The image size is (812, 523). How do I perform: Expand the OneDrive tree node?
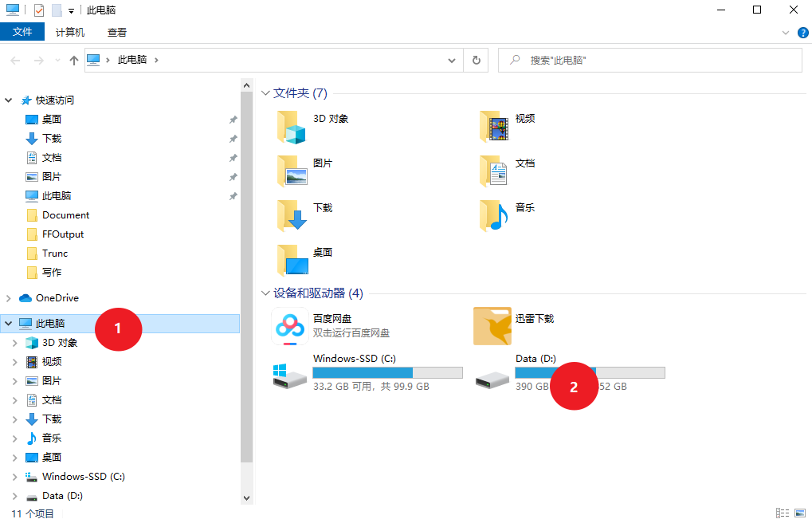tap(8, 298)
